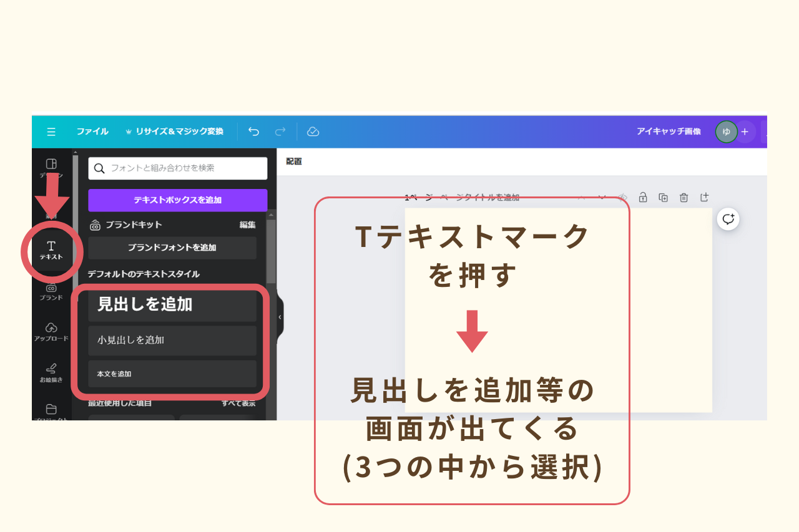
Task: Click 小見出しを追加 subheading option
Action: (x=172, y=341)
